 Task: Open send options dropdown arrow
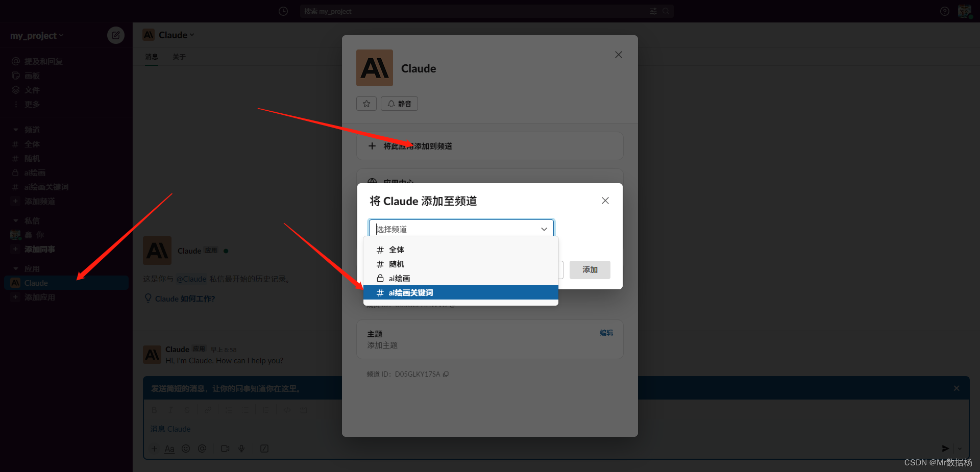click(x=960, y=449)
